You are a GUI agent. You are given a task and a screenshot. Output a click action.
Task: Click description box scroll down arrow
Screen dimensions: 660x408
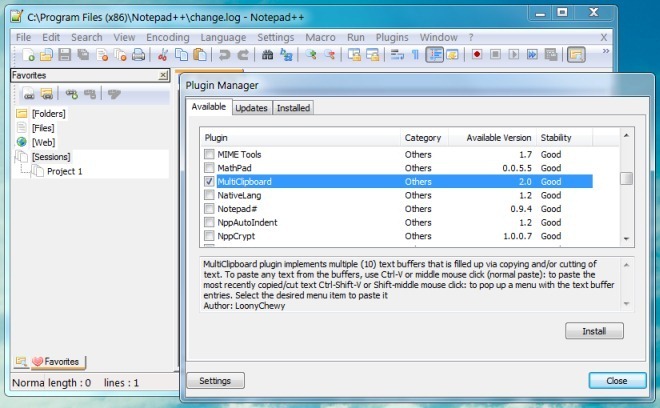[x=626, y=304]
